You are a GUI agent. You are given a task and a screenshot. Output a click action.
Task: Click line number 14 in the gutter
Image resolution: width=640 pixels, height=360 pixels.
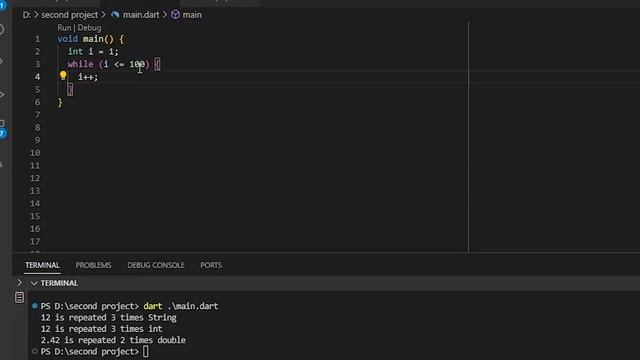35,203
